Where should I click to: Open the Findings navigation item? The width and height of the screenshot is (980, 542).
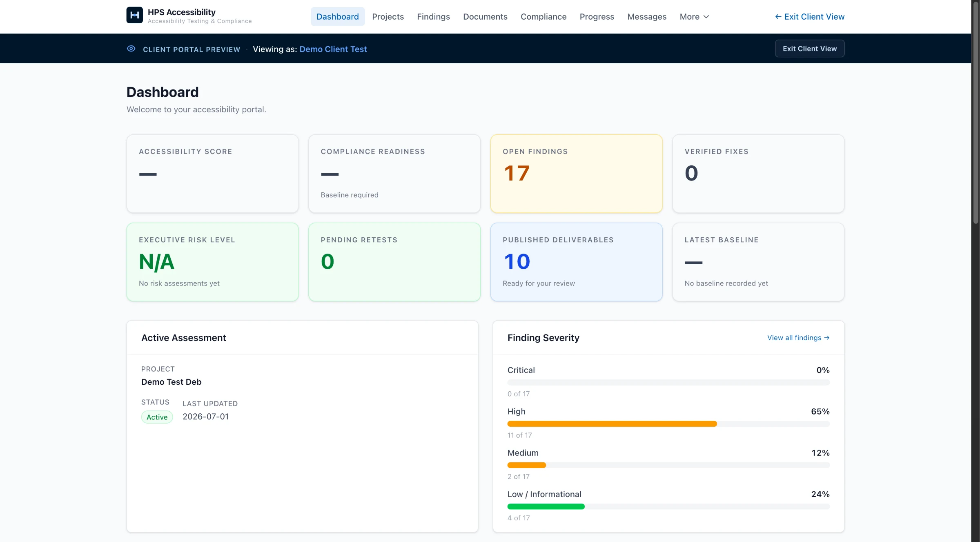point(433,17)
